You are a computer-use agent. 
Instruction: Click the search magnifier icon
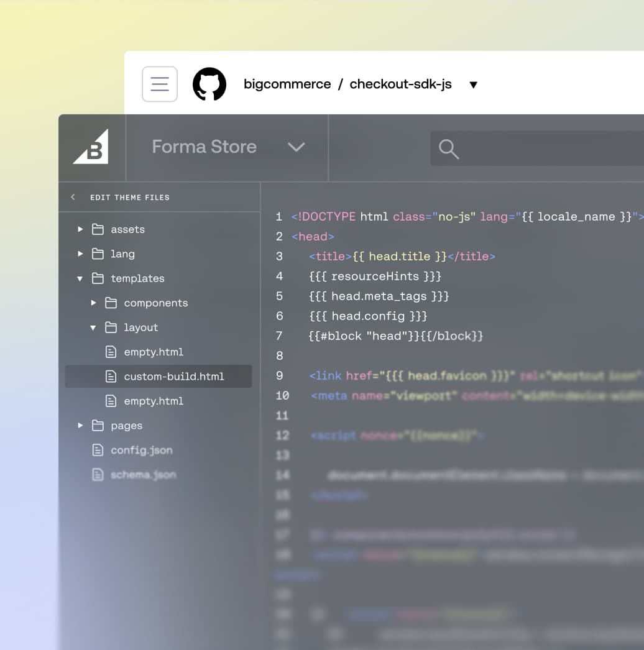(x=449, y=149)
